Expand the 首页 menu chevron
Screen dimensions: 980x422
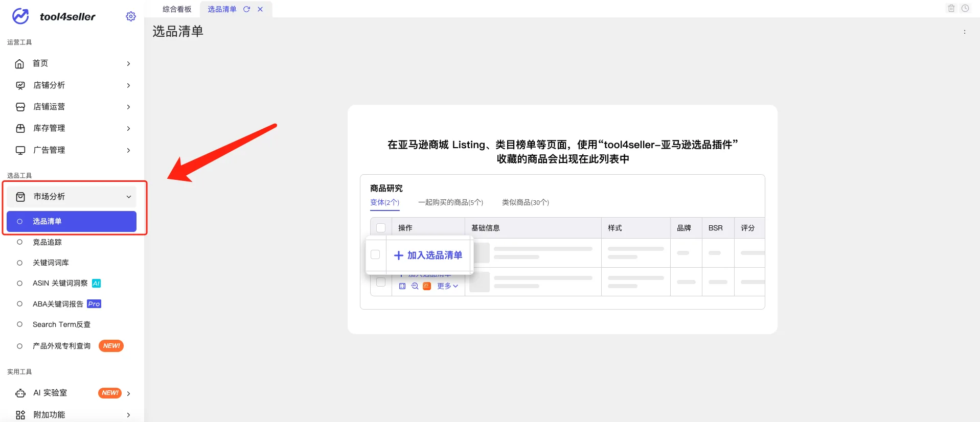coord(128,64)
